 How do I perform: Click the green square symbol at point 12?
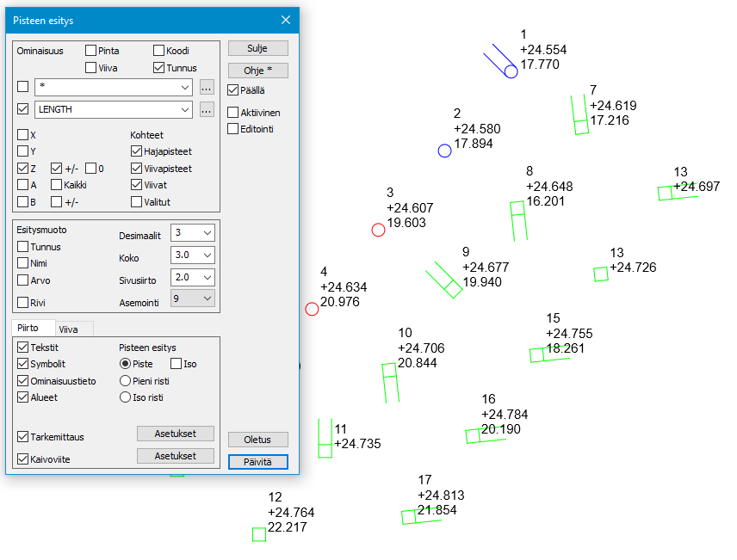pos(259,534)
